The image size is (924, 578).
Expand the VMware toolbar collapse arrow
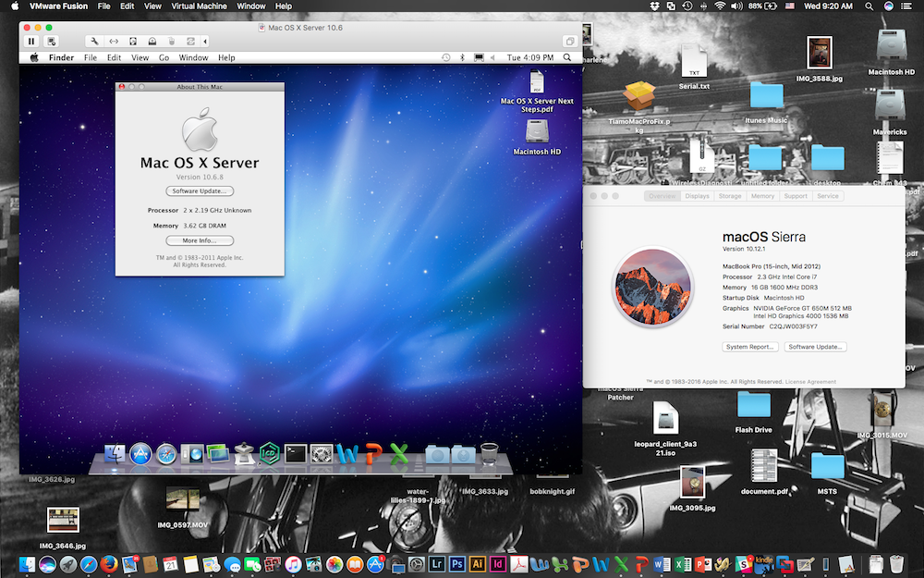[205, 42]
